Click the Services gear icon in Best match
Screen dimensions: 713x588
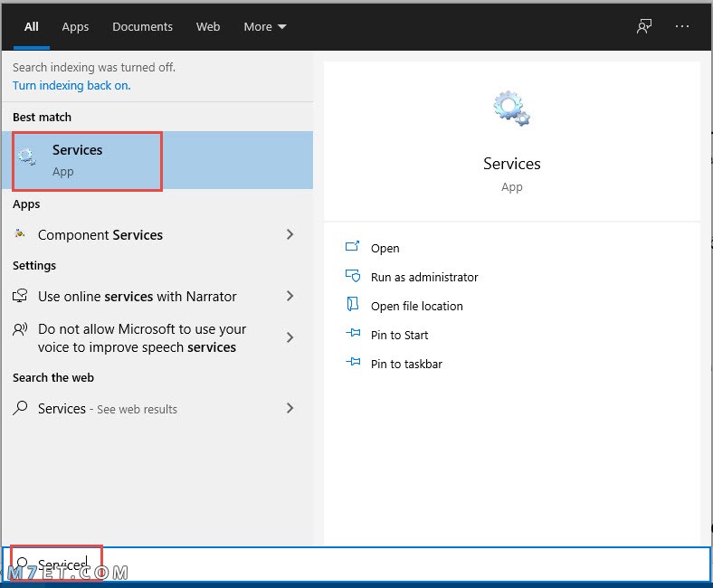(27, 156)
